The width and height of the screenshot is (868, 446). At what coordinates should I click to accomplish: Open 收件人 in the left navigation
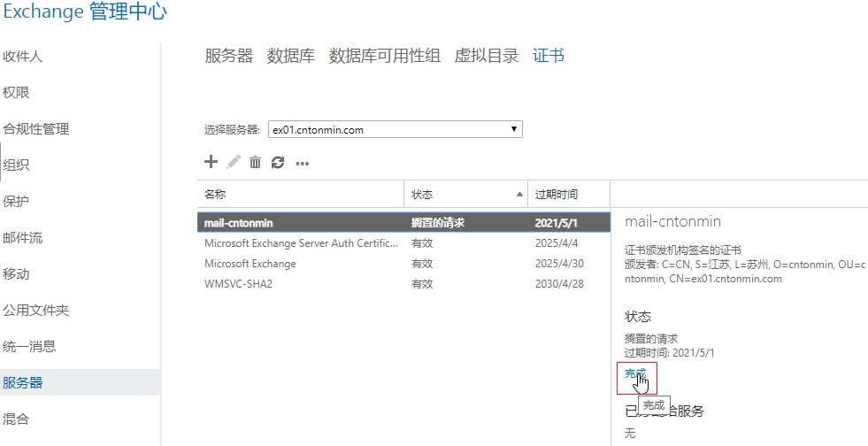[23, 57]
